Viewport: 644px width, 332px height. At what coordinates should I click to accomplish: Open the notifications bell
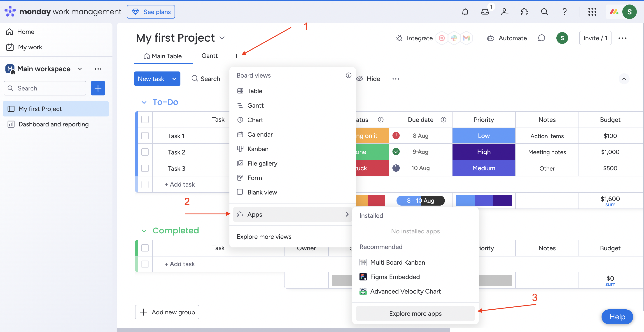click(x=465, y=12)
